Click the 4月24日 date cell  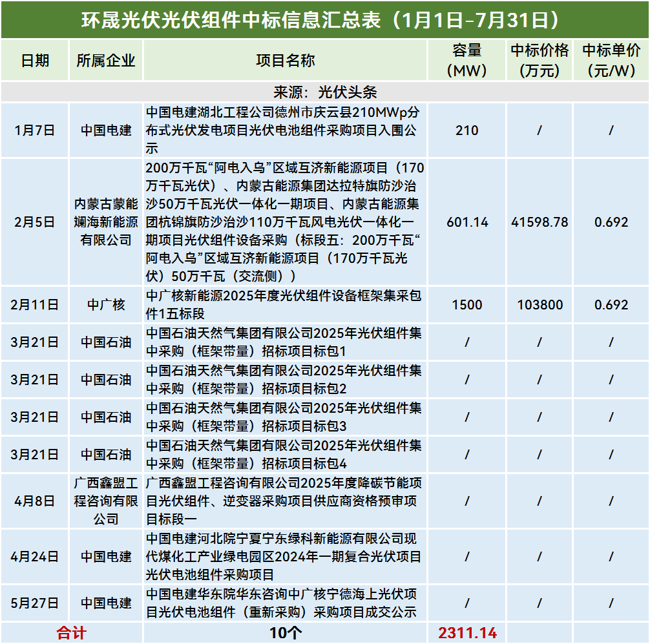pos(35,557)
